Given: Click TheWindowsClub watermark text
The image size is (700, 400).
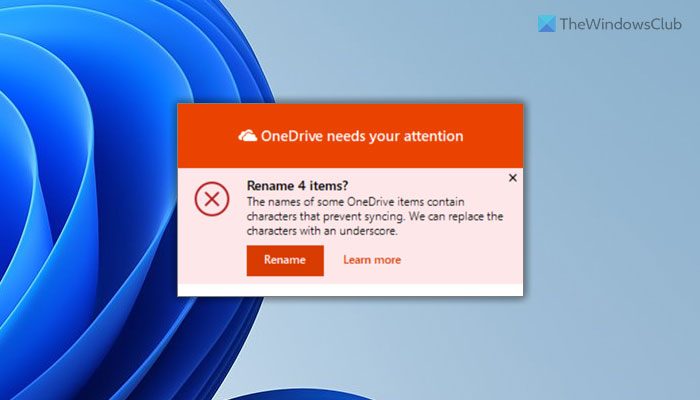Looking at the screenshot, I should [x=621, y=24].
